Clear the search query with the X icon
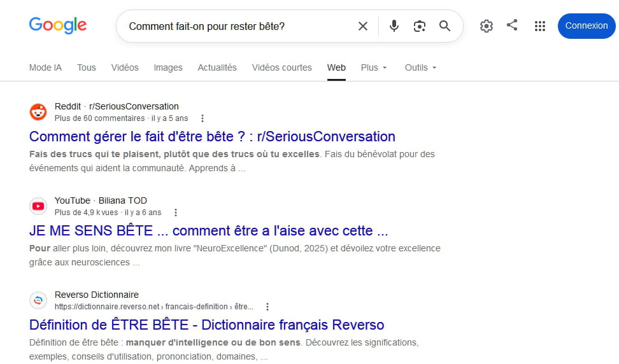Image resolution: width=619 pixels, height=364 pixels. tap(363, 27)
